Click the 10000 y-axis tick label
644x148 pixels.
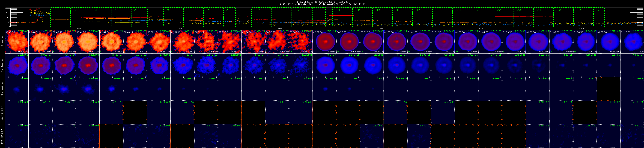pos(8,8)
